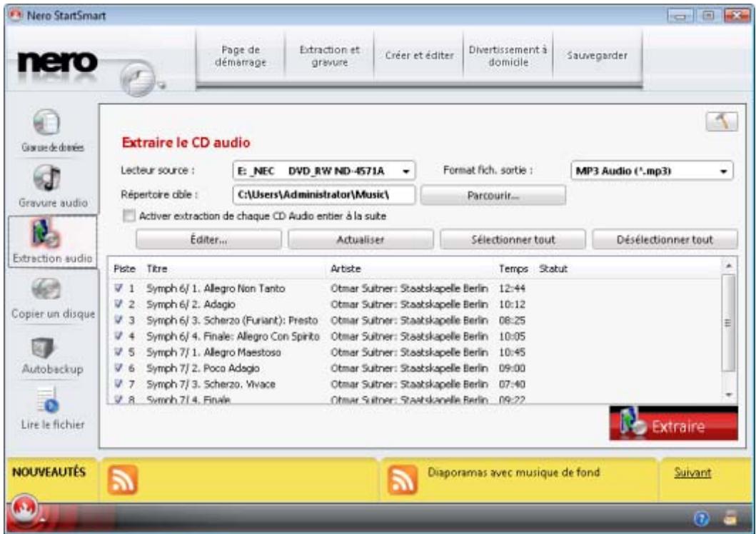
Task: Switch to Divertissement à domicile tab
Action: tap(508, 56)
